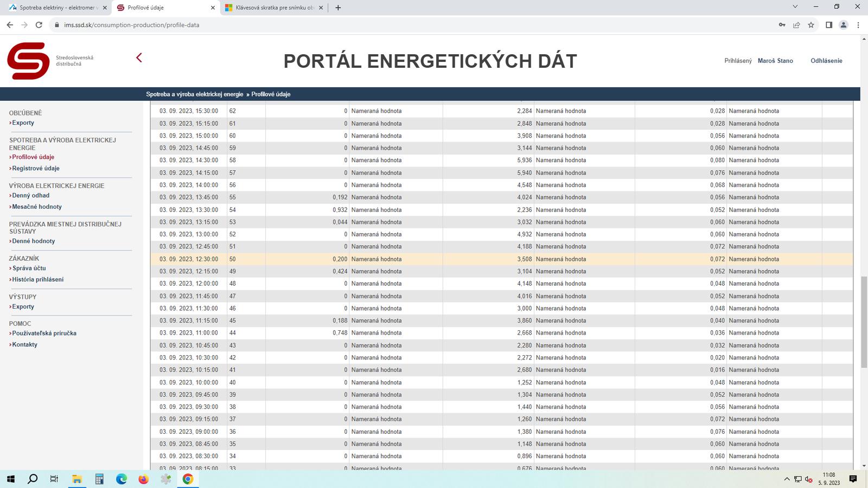This screenshot has width=868, height=488.
Task: Collapse sidebar with the red back chevron
Action: (x=139, y=57)
